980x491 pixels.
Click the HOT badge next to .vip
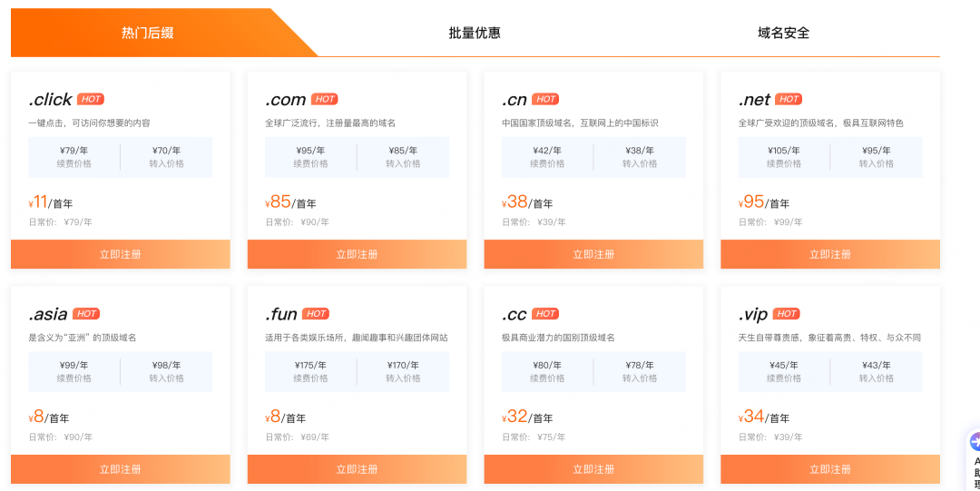[786, 313]
